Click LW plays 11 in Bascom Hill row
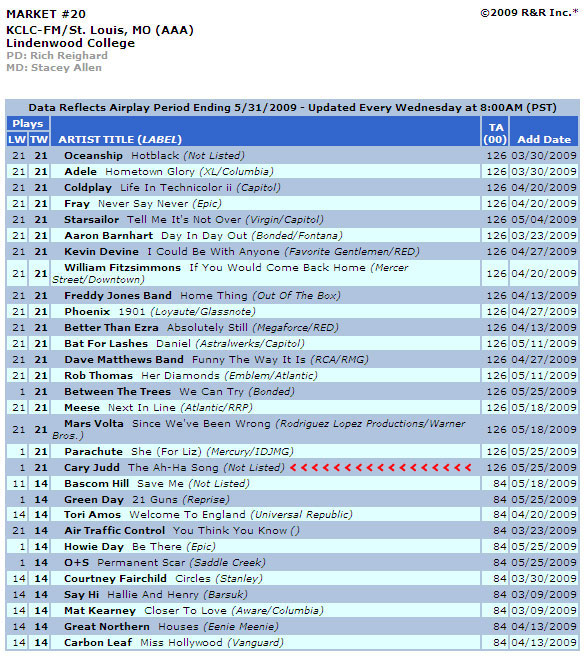This screenshot has height=659, width=585. coord(18,483)
